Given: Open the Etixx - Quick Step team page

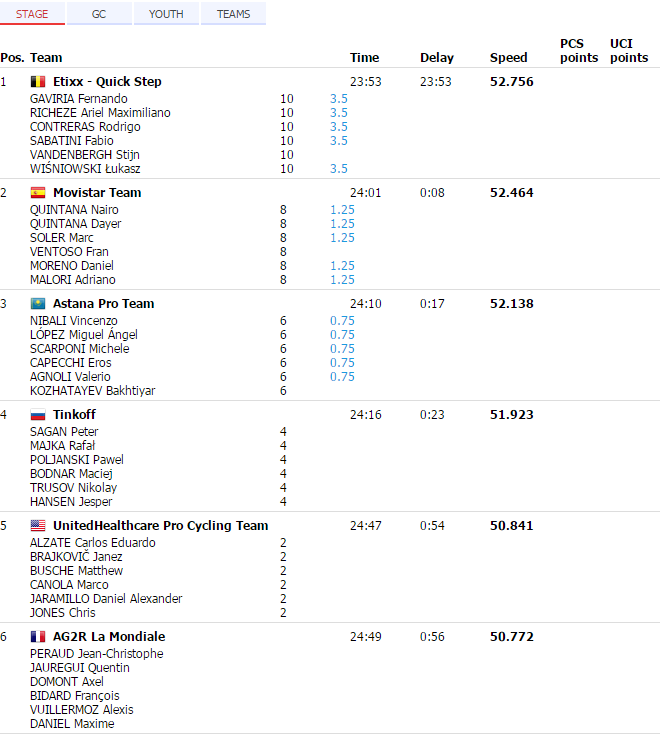Looking at the screenshot, I should [x=107, y=82].
